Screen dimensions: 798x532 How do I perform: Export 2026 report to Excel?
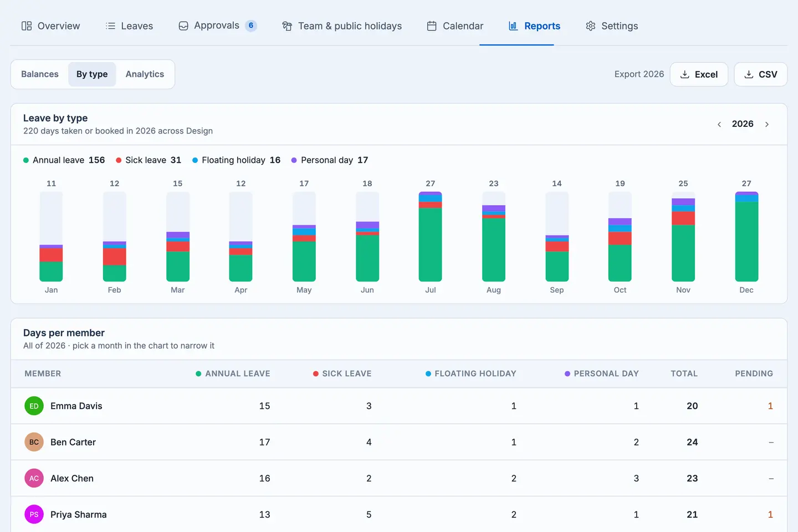[x=699, y=74]
